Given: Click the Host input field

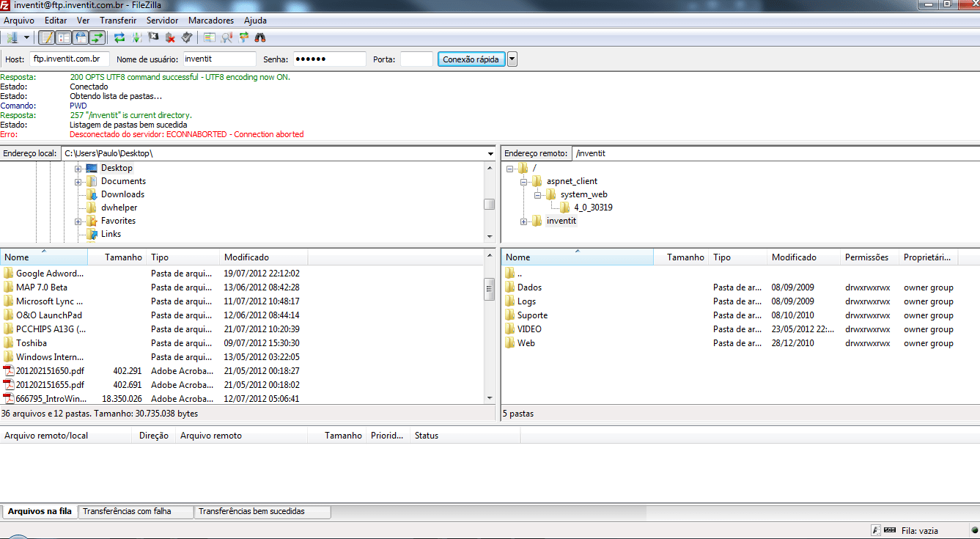Looking at the screenshot, I should coord(70,59).
